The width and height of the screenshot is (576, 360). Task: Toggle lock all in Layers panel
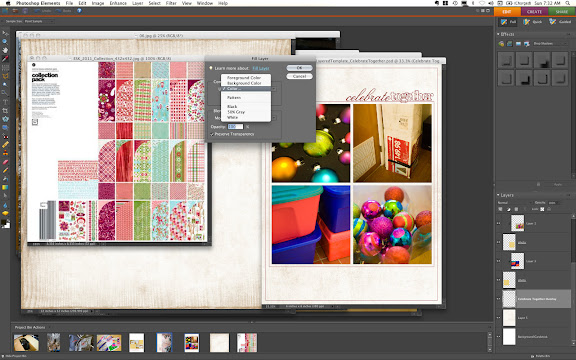[549, 209]
